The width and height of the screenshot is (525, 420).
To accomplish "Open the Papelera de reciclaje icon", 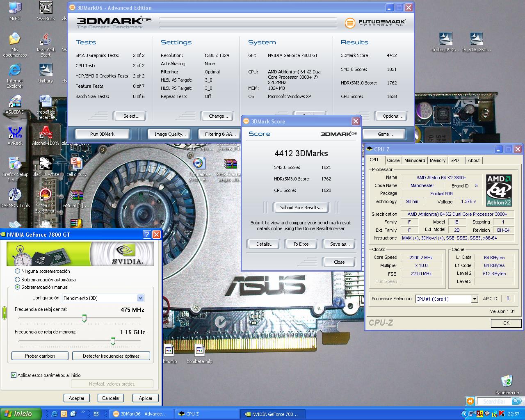I will click(x=507, y=381).
